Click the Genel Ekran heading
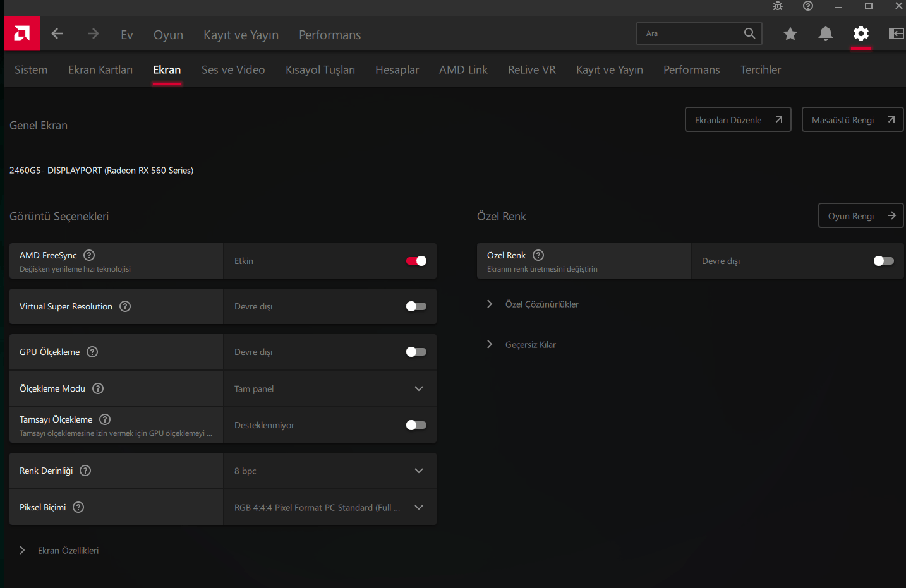This screenshot has height=588, width=906. click(x=39, y=125)
